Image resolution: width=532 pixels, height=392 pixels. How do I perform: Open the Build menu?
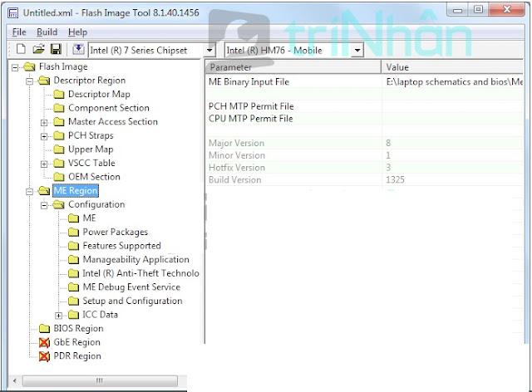pyautogui.click(x=47, y=32)
